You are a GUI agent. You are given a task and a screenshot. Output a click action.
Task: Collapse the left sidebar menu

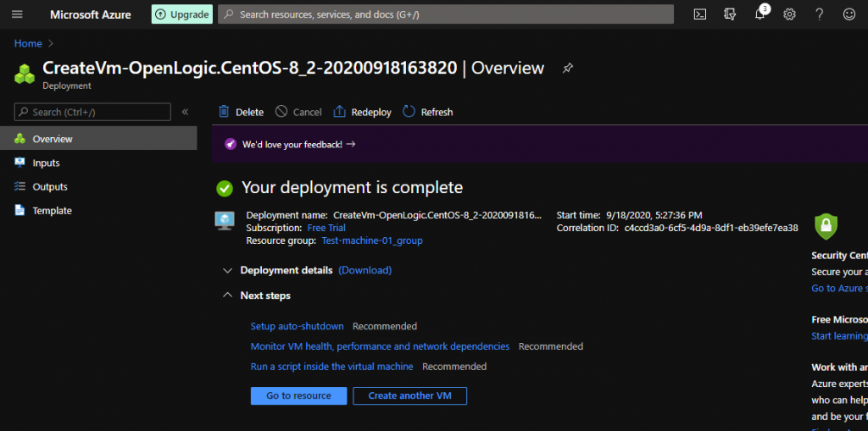185,112
